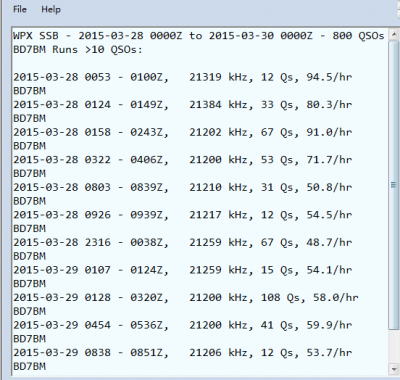This screenshot has width=400, height=380.
Task: Click the scrollbar down arrow
Action: point(394,369)
